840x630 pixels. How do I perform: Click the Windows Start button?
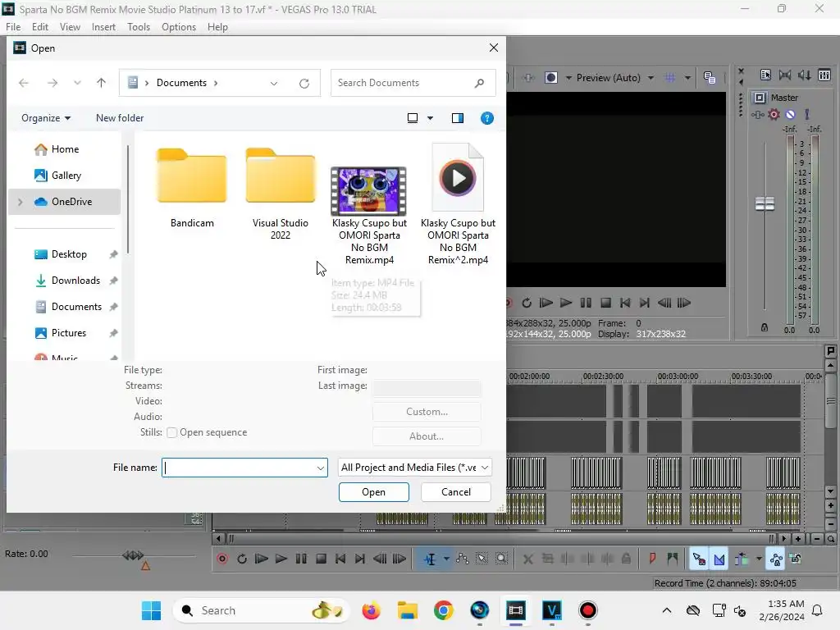[x=151, y=610]
